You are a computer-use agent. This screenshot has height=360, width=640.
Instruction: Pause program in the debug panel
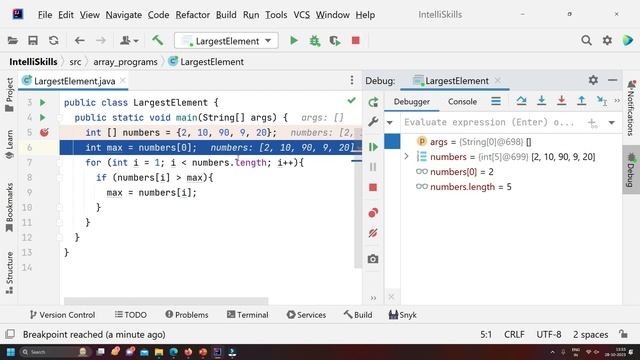[373, 167]
